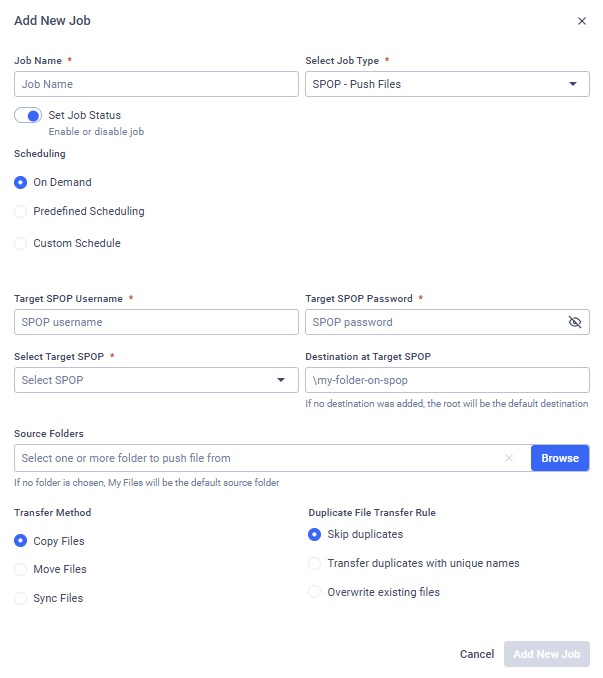Toggle password visibility eye icon
This screenshot has width=603, height=678.
point(574,322)
